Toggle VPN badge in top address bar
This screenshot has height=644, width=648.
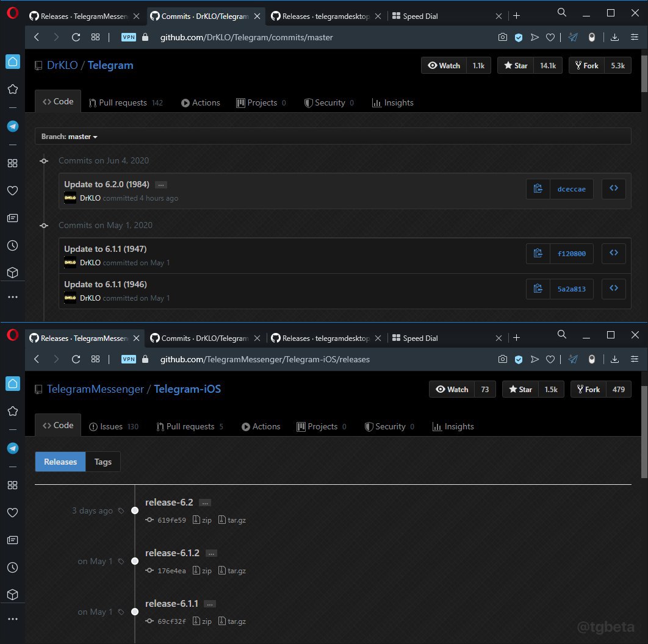pos(129,37)
